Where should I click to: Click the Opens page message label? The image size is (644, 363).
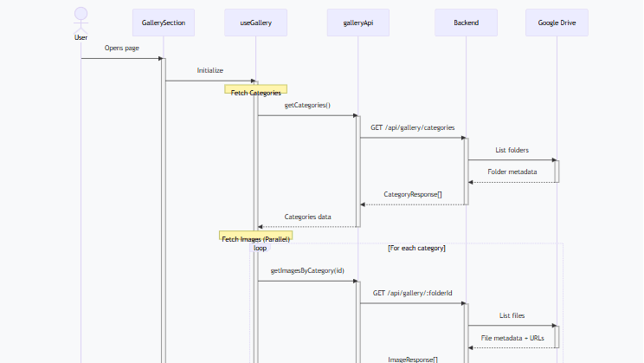[122, 47]
